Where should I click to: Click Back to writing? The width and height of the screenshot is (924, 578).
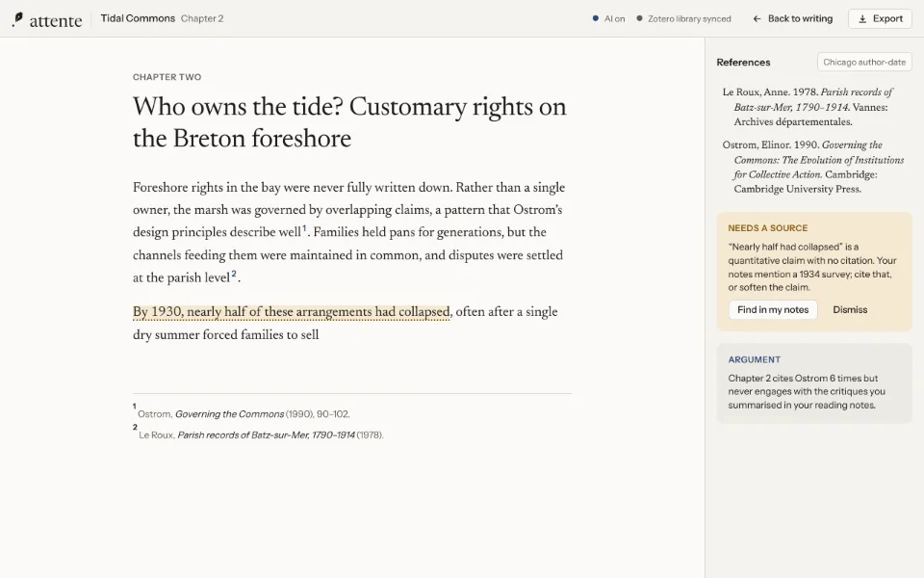click(x=792, y=19)
